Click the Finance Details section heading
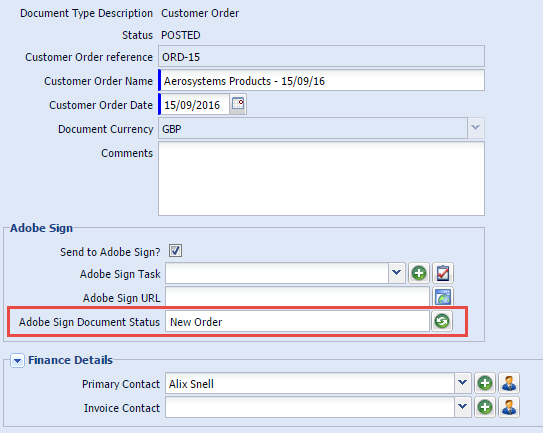This screenshot has width=543, height=433. [70, 360]
